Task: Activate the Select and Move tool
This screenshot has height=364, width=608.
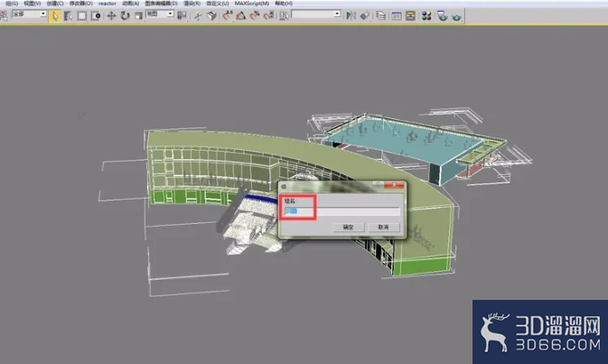Action: [x=111, y=16]
